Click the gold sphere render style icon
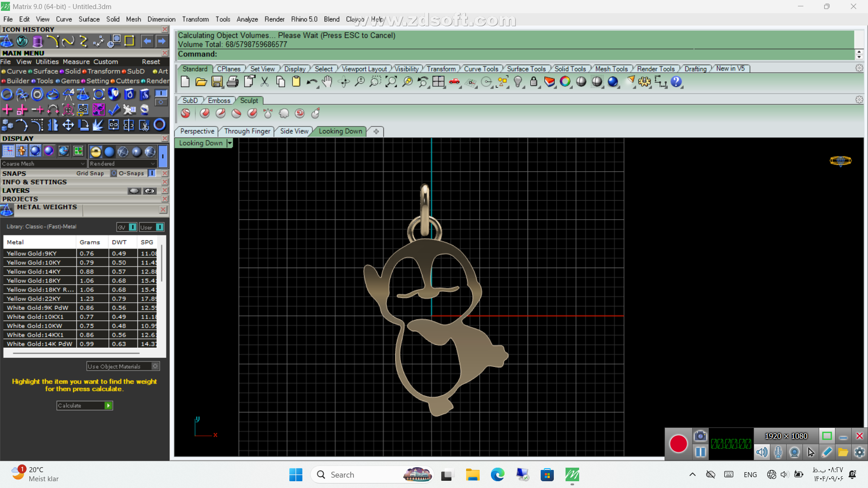The width and height of the screenshot is (868, 488). 95,152
